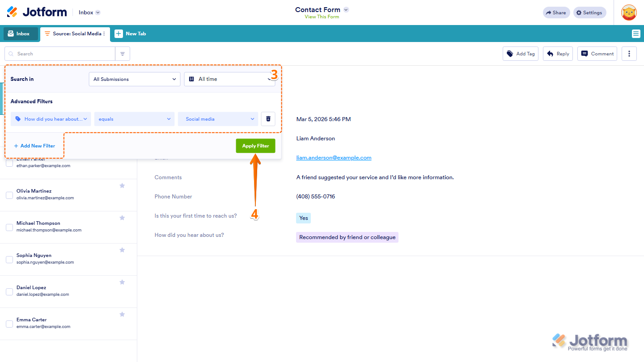Expand the All time date range dropdown
The height and width of the screenshot is (362, 644).
[x=229, y=79]
